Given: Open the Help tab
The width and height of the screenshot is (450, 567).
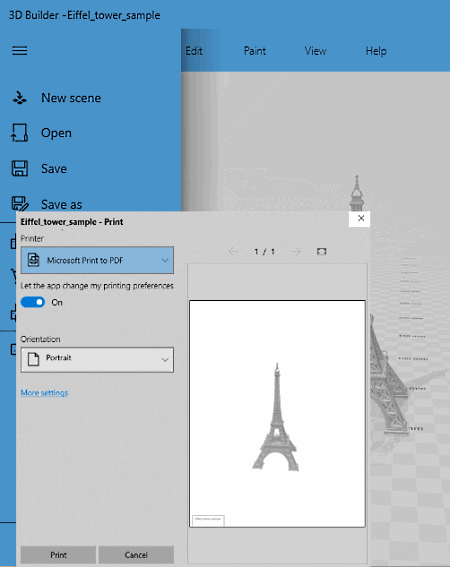Looking at the screenshot, I should (x=376, y=51).
